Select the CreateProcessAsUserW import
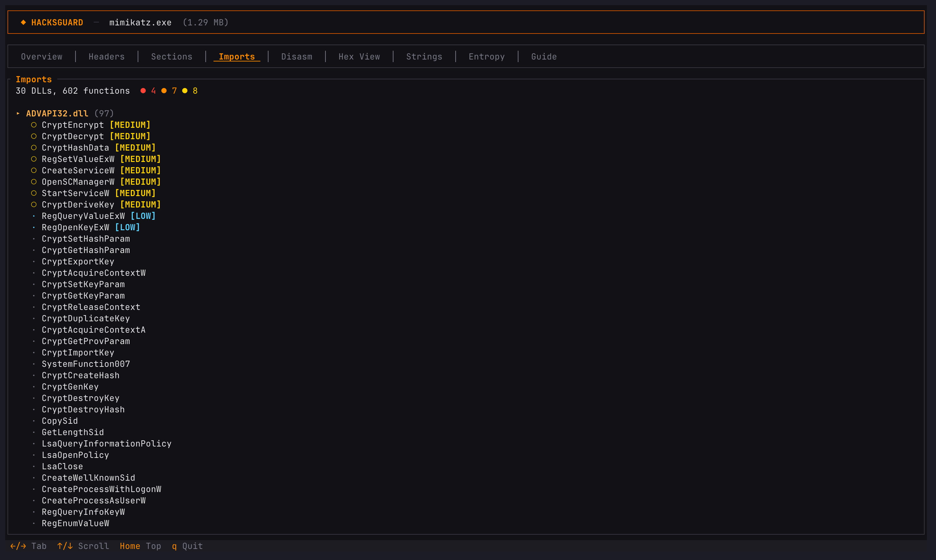Screen dimensions: 936x560 (94, 501)
